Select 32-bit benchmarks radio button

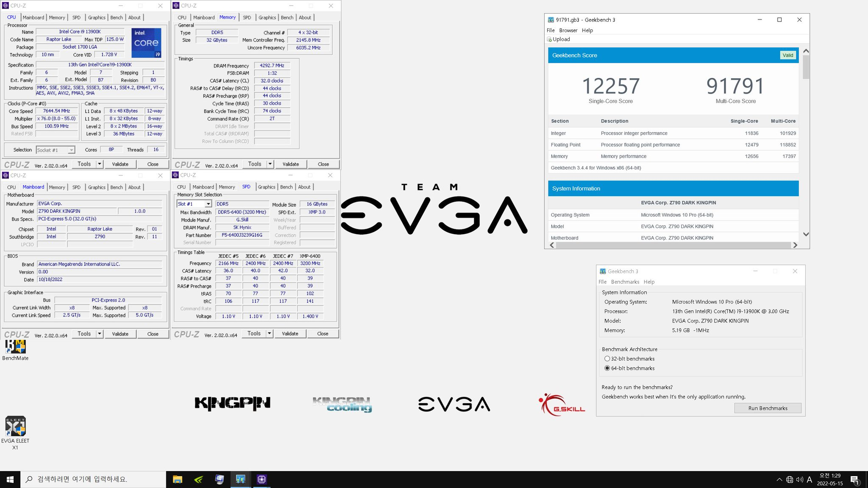click(x=607, y=359)
